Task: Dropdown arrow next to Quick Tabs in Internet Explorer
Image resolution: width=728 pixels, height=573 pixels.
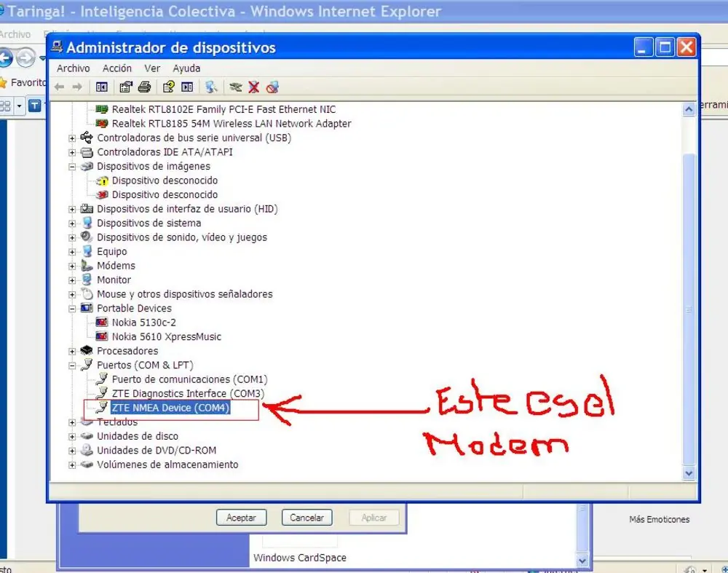Action: coord(20,106)
